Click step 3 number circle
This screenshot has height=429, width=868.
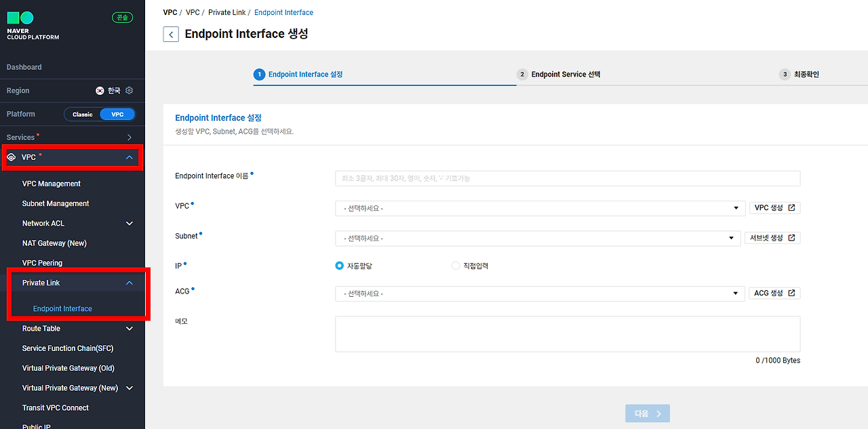785,75
